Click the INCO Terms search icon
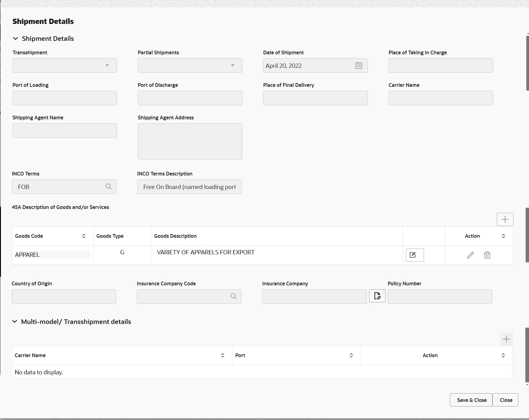Image resolution: width=529 pixels, height=420 pixels. (109, 187)
